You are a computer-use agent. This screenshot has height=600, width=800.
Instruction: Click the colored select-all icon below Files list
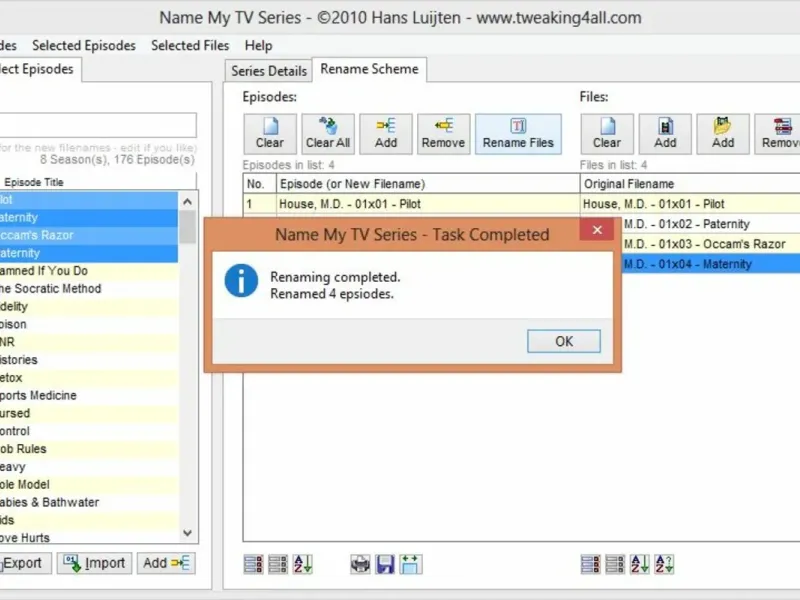click(590, 564)
